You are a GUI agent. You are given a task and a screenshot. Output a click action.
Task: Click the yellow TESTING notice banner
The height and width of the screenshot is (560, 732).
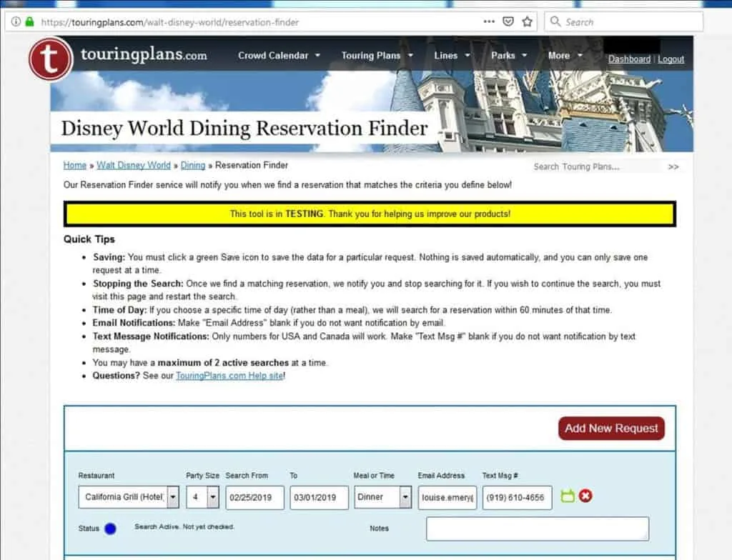[370, 214]
